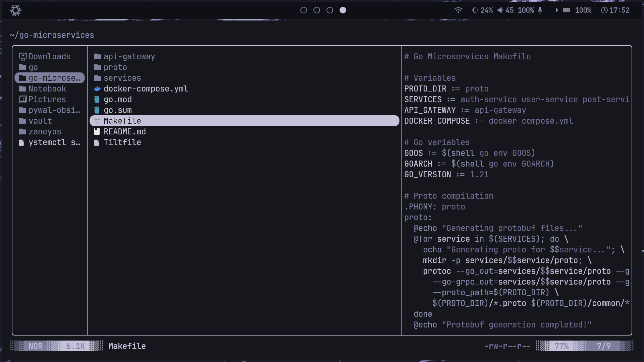Click the 6.1K file size indicator
Viewport: 644px width, 362px height.
coord(75,346)
